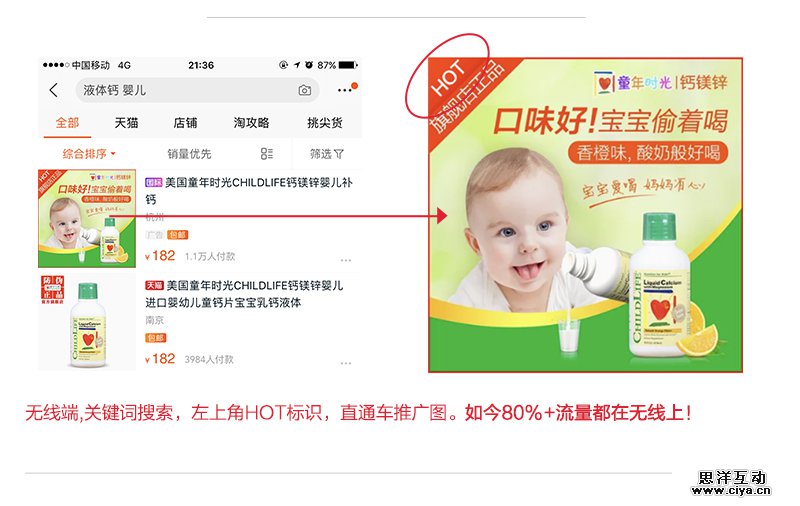
Task: Open the 店铺 tab
Action: pyautogui.click(x=185, y=123)
